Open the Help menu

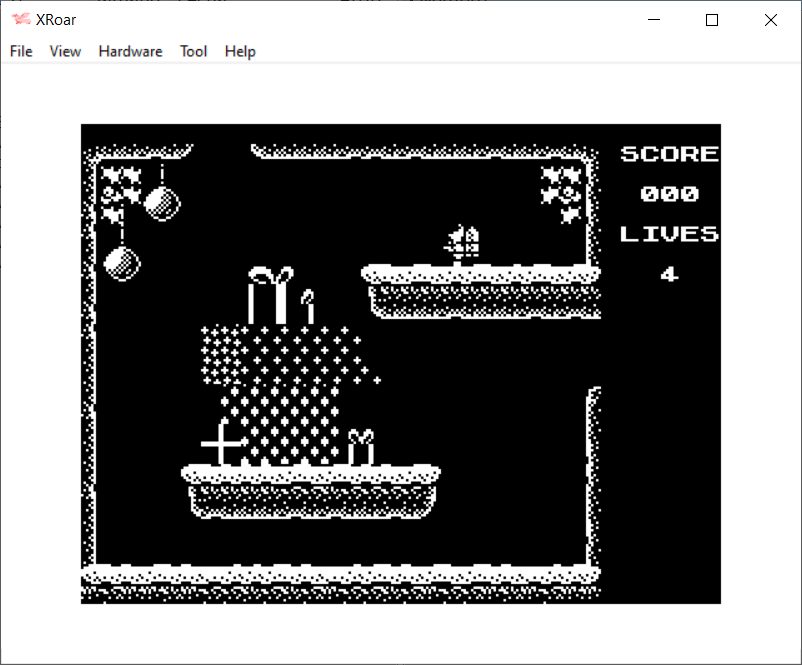point(240,51)
